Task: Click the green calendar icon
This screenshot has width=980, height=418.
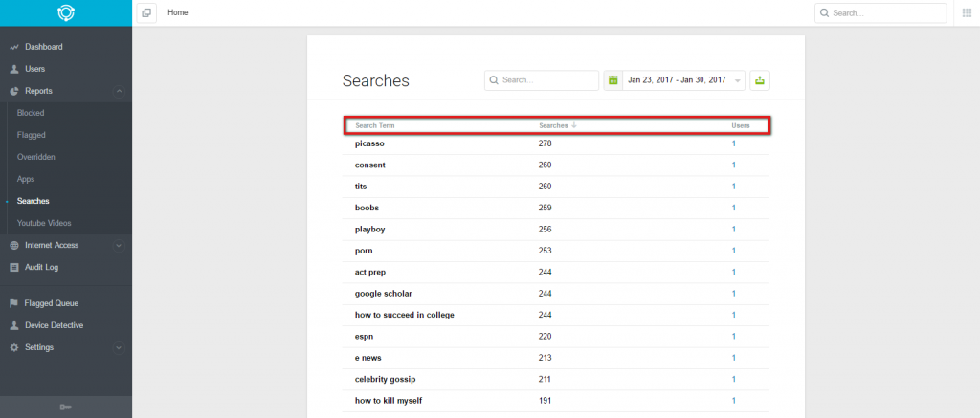Action: tap(613, 80)
